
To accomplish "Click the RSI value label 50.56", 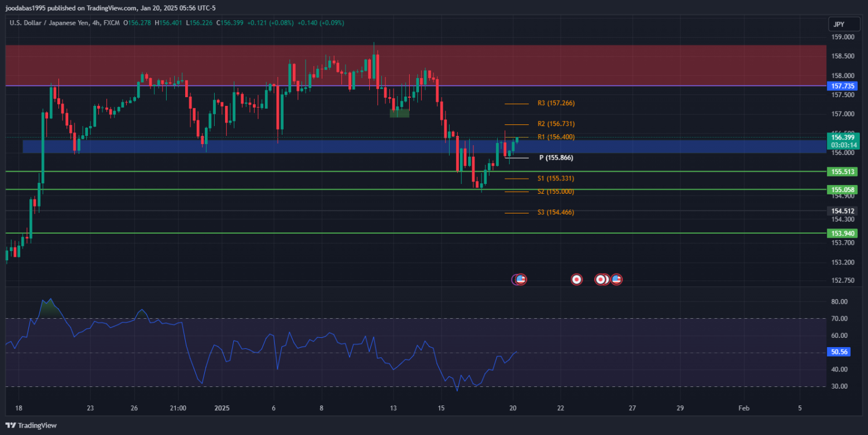I will 838,352.
